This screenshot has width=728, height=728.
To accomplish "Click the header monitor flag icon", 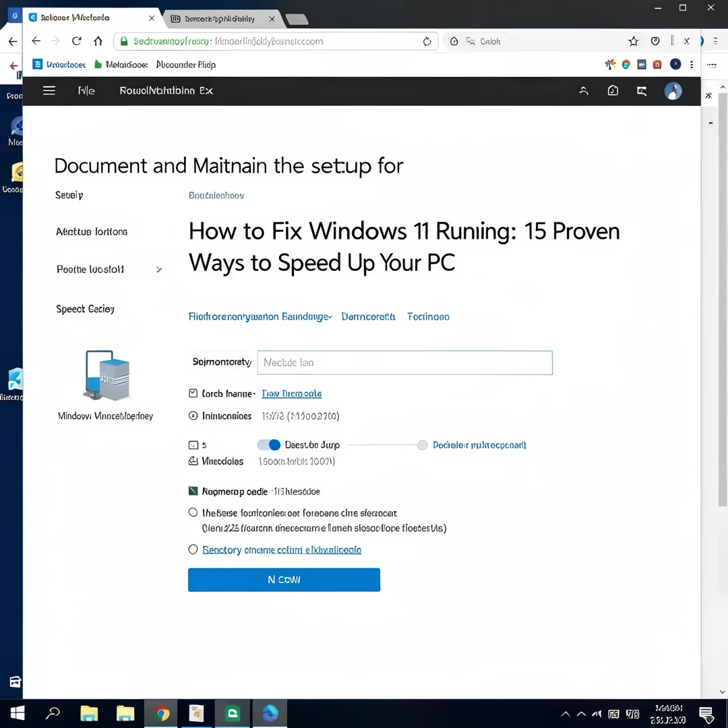I will 642,91.
